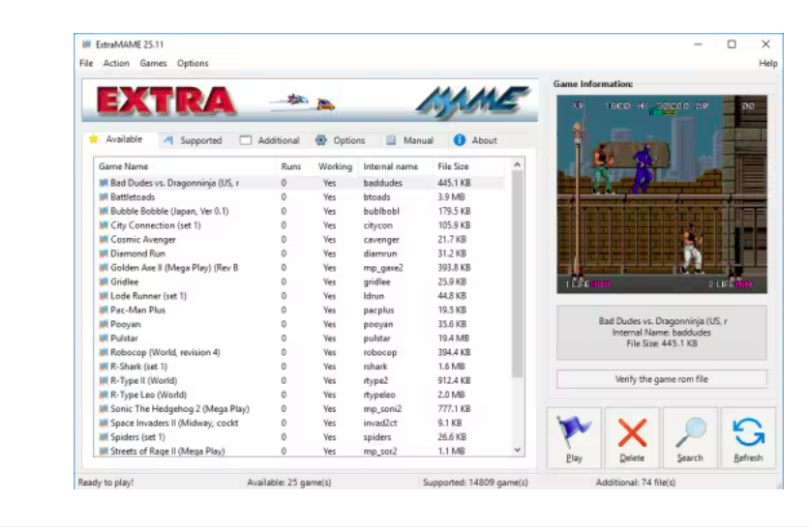Click the Bubble Bobble row ROM icon
This screenshot has width=809, height=532.
coord(104,211)
